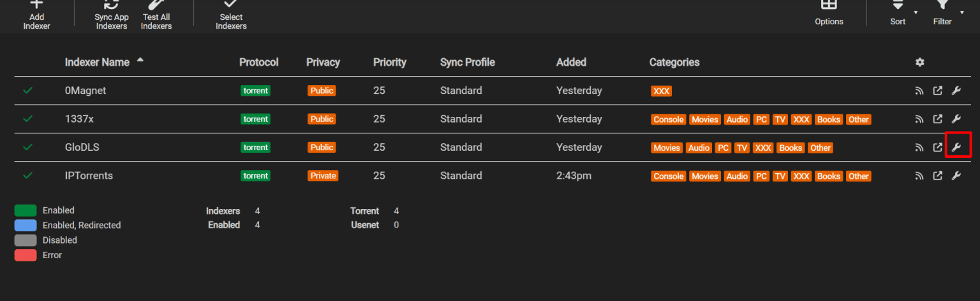
Task: Click the RSS feed icon for 0Magnet
Action: [919, 91]
